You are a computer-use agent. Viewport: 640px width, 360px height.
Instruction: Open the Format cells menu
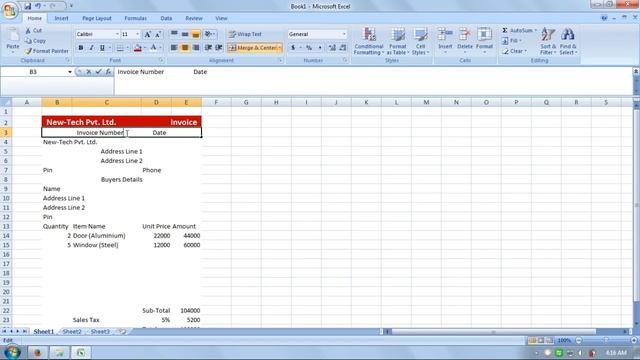click(x=484, y=41)
